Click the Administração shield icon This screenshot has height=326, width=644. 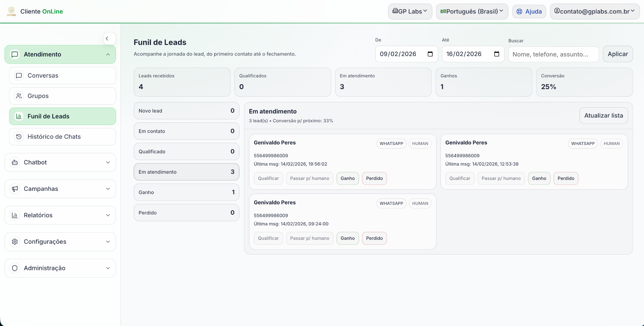[x=15, y=268]
